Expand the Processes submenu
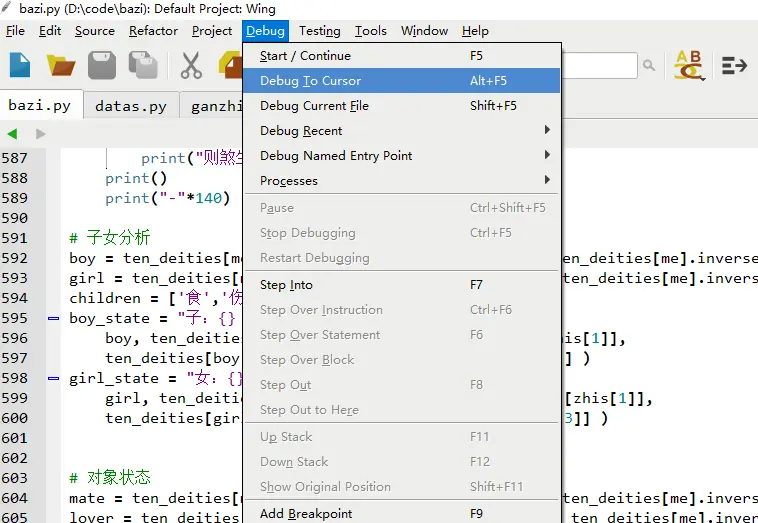The width and height of the screenshot is (758, 523). pos(402,181)
